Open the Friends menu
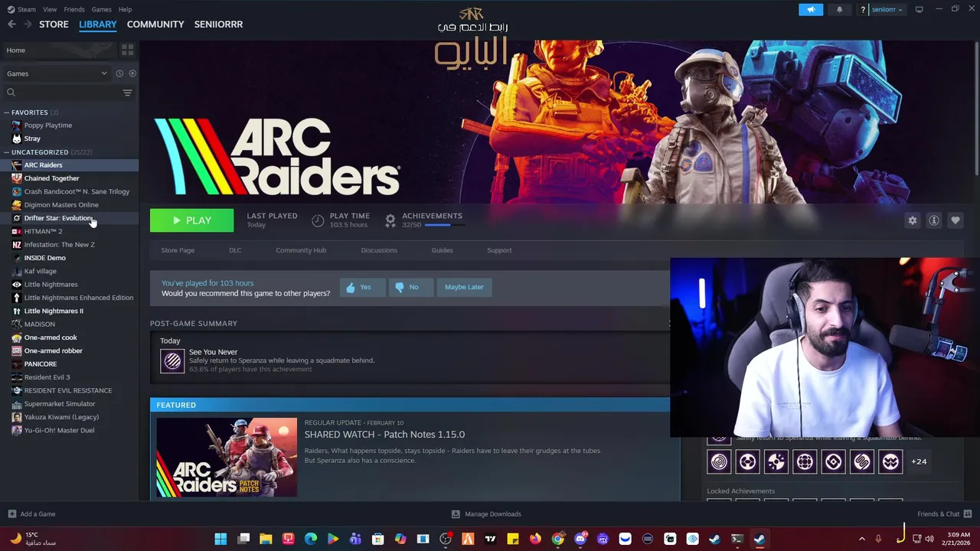 point(74,9)
